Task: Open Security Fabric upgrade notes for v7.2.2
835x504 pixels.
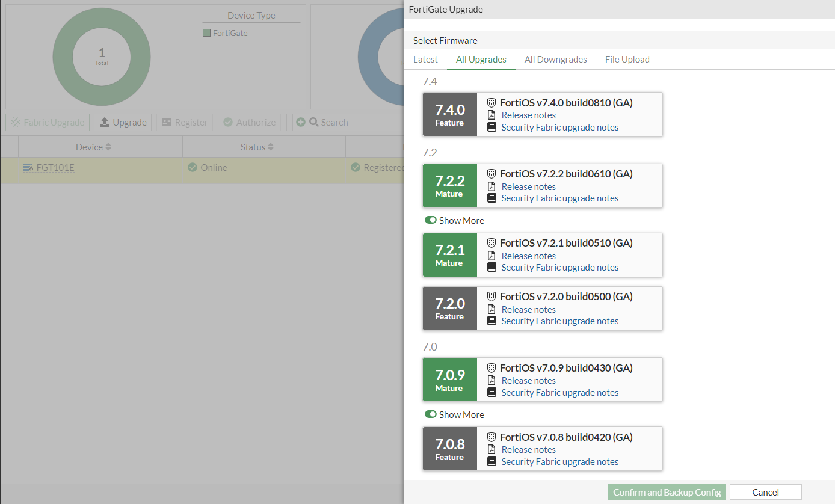Action: pos(560,198)
